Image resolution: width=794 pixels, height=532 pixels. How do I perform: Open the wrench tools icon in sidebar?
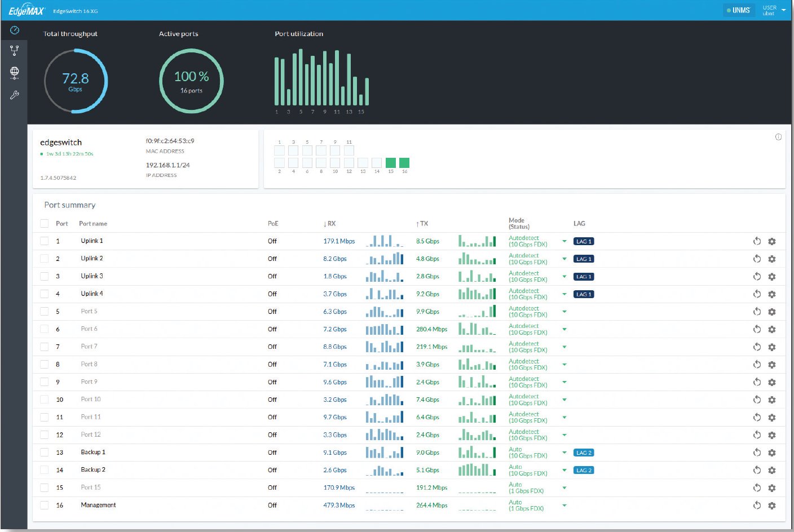tap(15, 95)
